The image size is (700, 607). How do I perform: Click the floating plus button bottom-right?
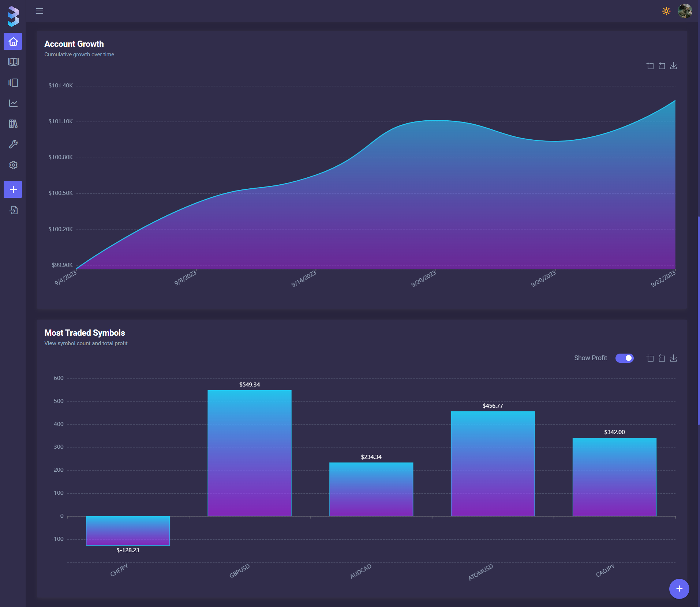pyautogui.click(x=679, y=589)
